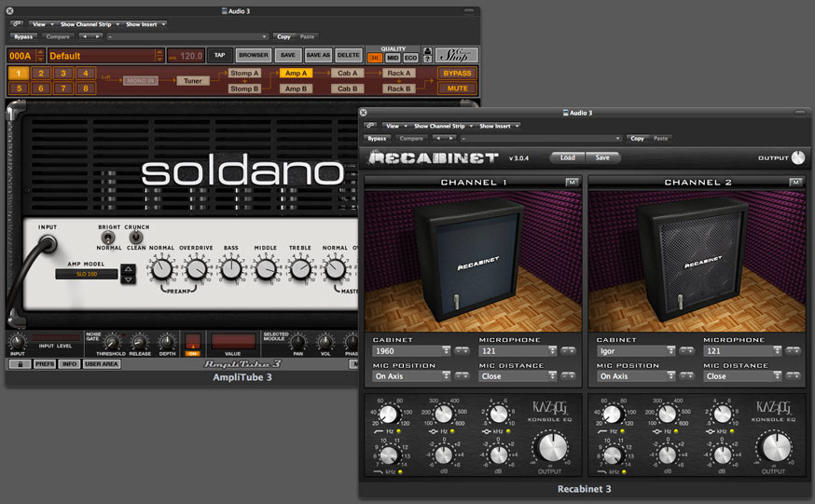815x504 pixels.
Task: Set quality to MID in AmpliTube
Action: point(393,58)
